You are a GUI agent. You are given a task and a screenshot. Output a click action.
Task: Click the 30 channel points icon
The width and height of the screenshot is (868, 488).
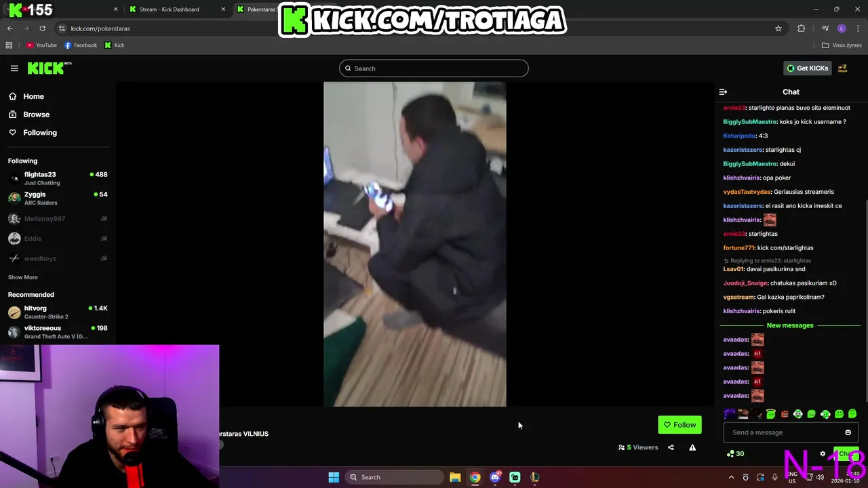coord(735,454)
